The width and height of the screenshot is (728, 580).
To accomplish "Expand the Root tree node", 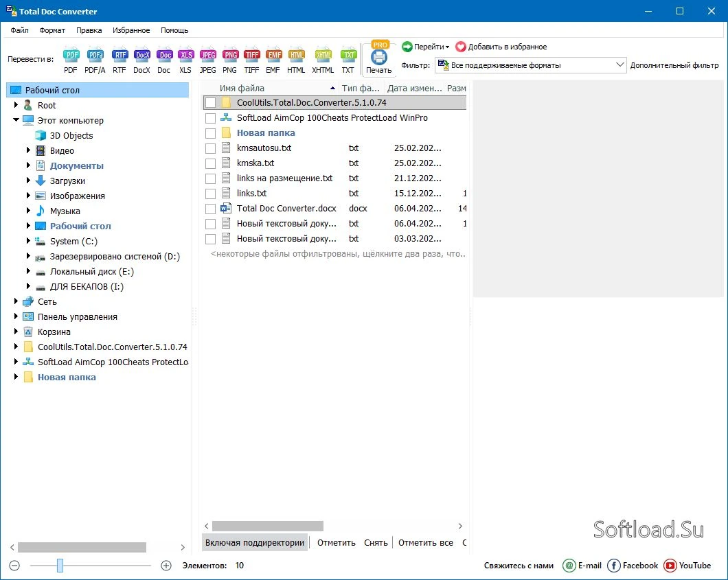I will pos(16,105).
